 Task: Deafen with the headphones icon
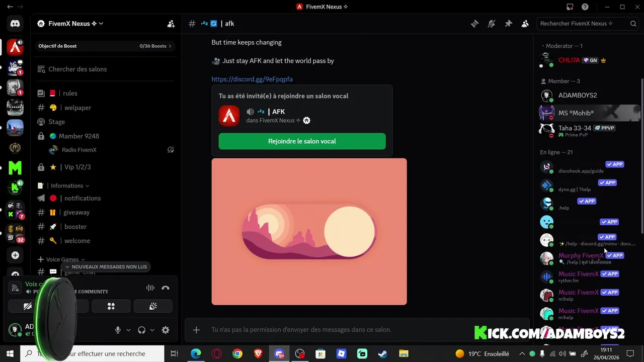point(141,330)
